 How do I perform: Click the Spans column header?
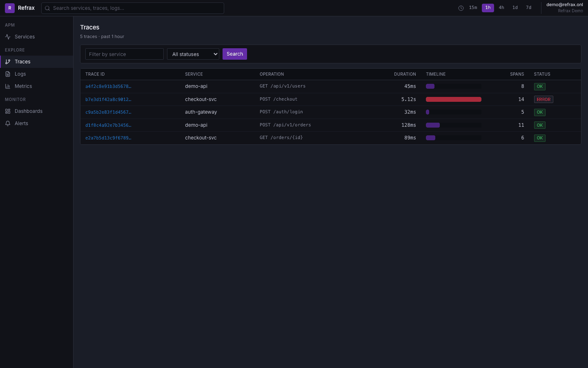click(x=517, y=74)
